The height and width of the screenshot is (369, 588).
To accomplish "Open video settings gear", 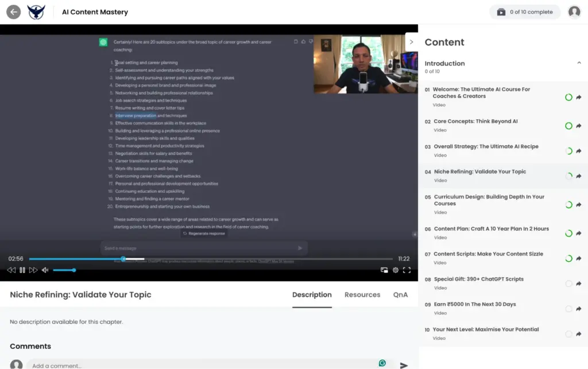I will click(x=395, y=270).
